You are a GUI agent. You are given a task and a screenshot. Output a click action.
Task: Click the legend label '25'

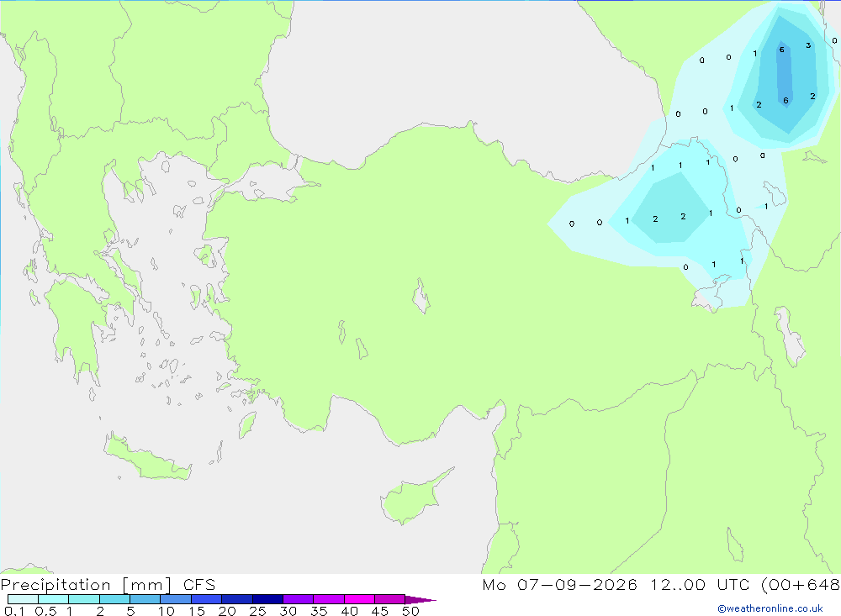pyautogui.click(x=258, y=611)
